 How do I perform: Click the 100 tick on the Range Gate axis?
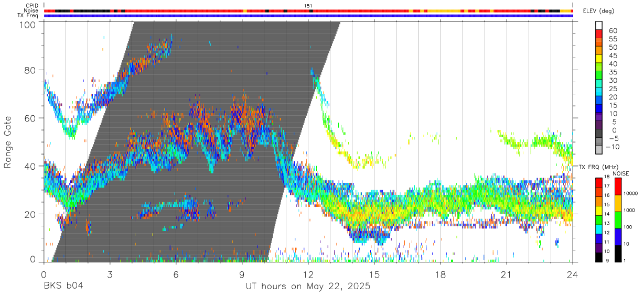27,25
